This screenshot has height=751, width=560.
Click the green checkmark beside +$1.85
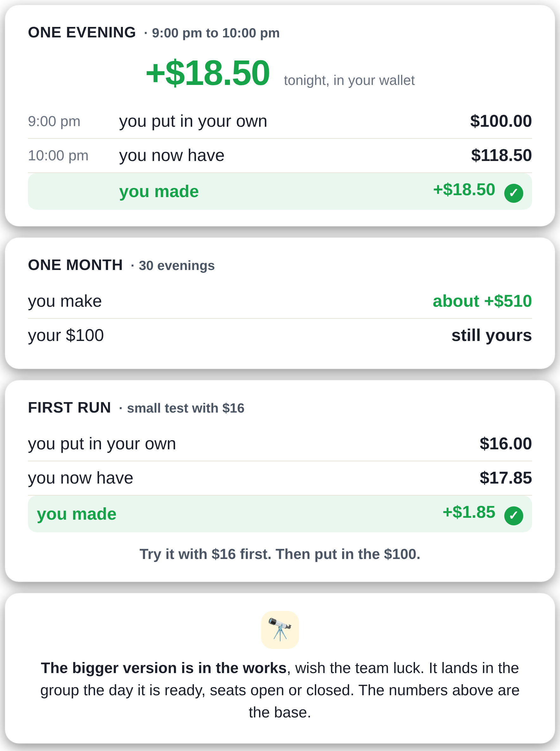(x=513, y=516)
